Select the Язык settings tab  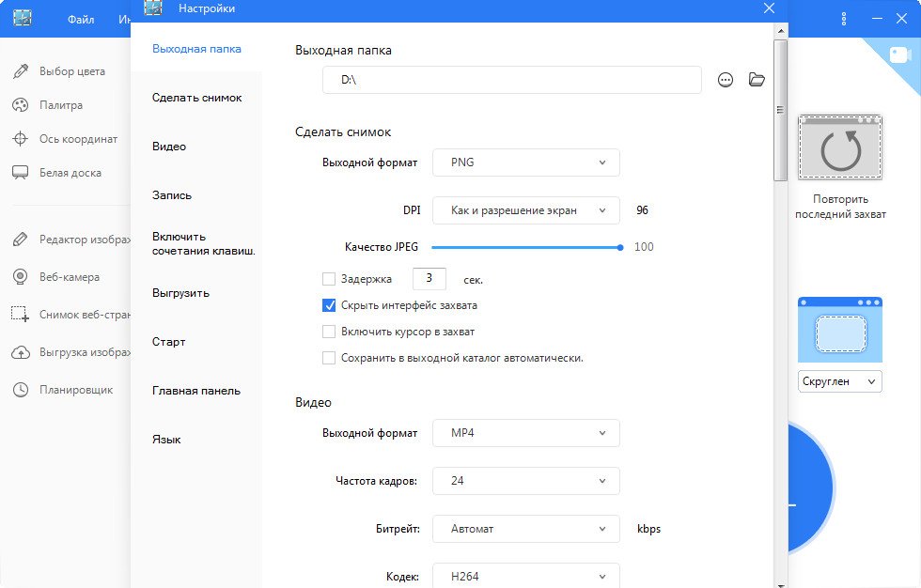click(167, 439)
